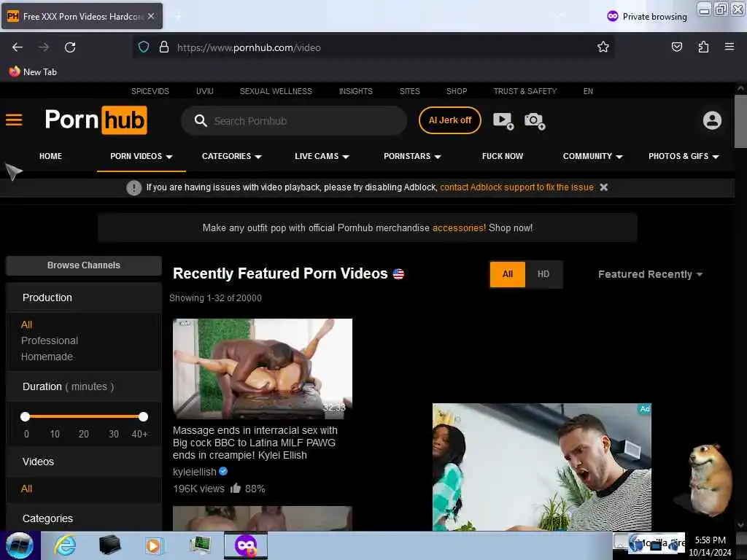Open SPICEVIDS in the top bar
Viewport: 747px width, 560px height.
pyautogui.click(x=150, y=91)
